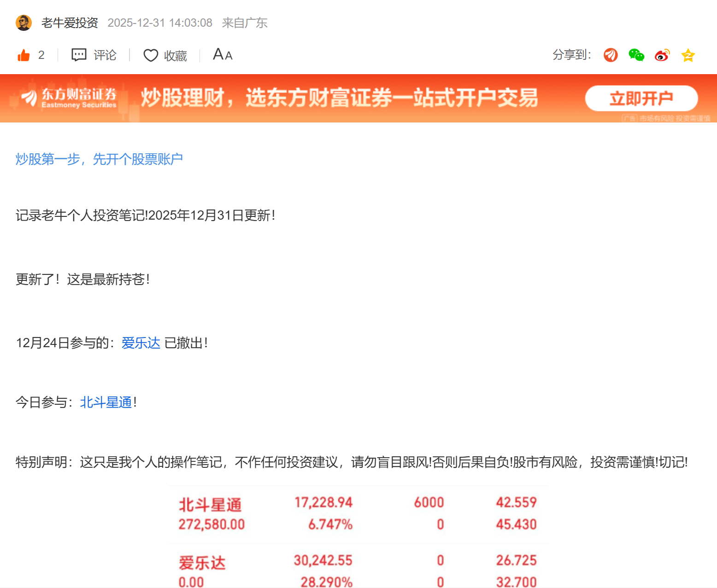Open 炒股第一步，先开个股票账户 link
The image size is (717, 588).
pos(99,159)
